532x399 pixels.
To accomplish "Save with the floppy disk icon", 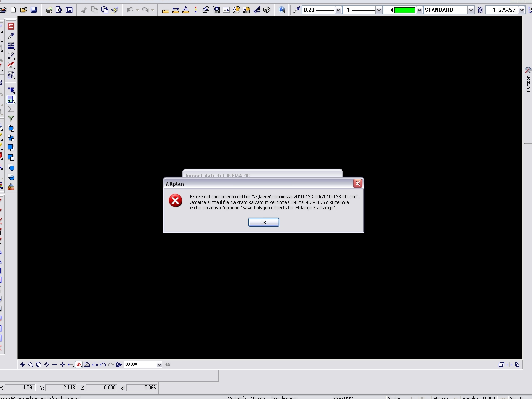I will click(x=34, y=10).
